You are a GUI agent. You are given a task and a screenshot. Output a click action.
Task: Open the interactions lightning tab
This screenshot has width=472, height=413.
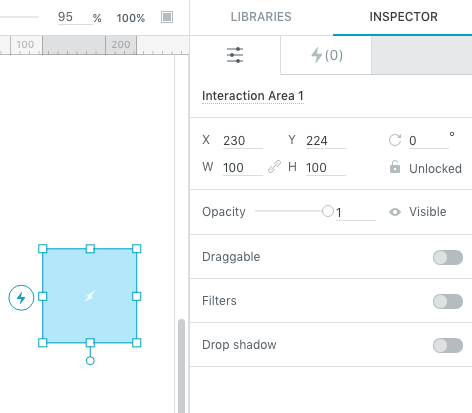tap(326, 55)
